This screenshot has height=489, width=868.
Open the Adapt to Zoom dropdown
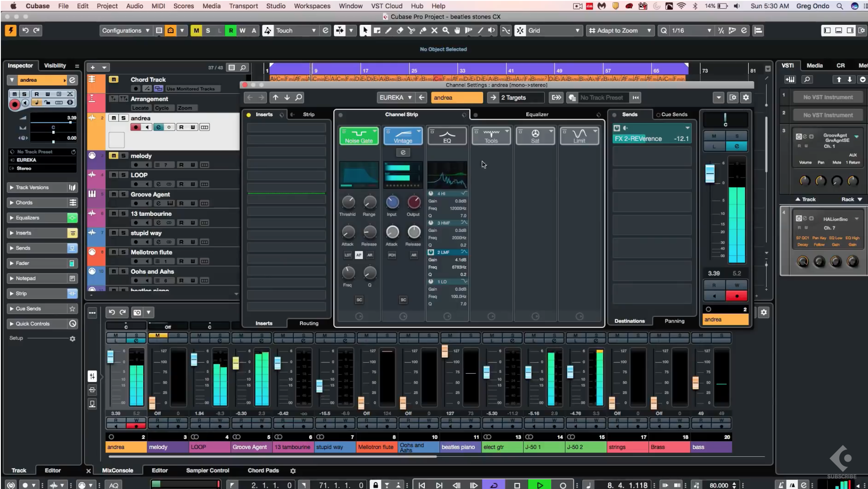pyautogui.click(x=620, y=30)
